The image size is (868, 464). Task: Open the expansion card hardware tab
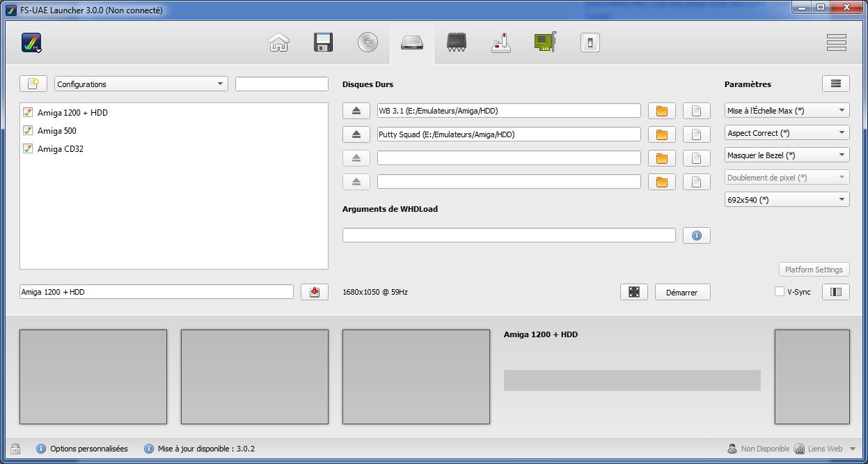click(x=545, y=42)
